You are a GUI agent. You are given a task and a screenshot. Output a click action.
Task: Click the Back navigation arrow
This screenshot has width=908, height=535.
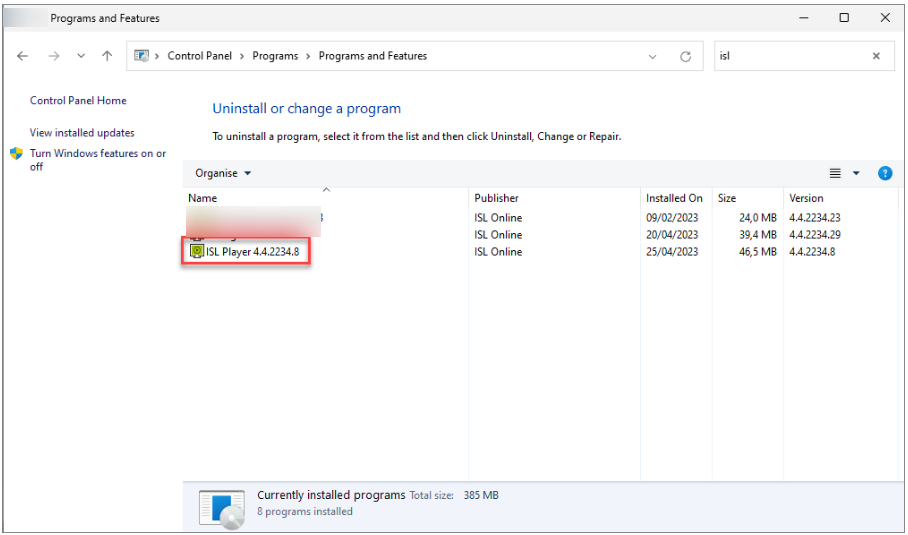coord(23,56)
